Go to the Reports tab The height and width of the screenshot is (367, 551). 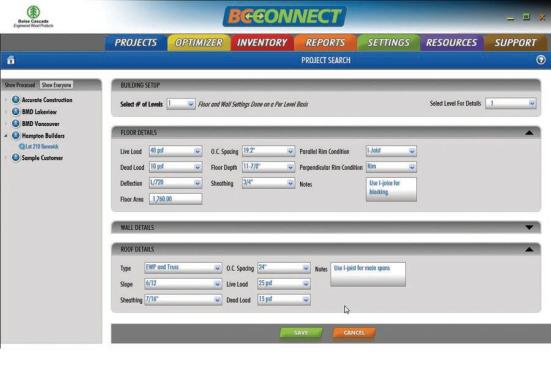[325, 43]
